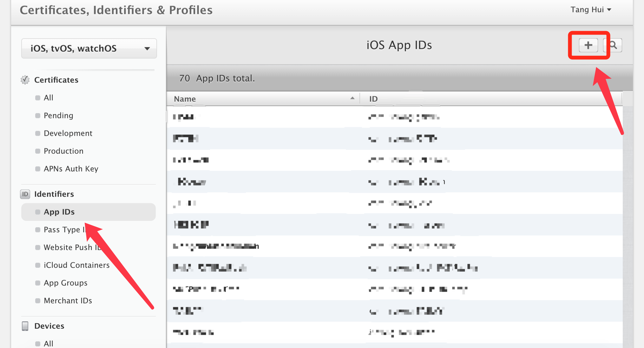Select All under Certificates
This screenshot has height=348, width=644.
point(48,98)
